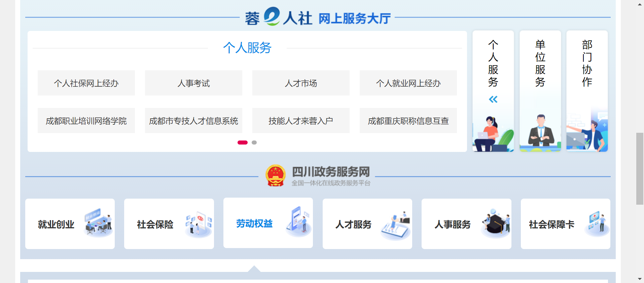Open 成都市专技人才信息系统 link

193,120
